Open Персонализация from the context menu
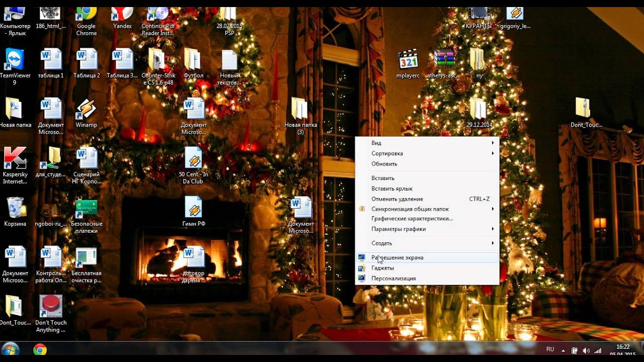Image resolution: width=644 pixels, height=362 pixels. pyautogui.click(x=427, y=279)
